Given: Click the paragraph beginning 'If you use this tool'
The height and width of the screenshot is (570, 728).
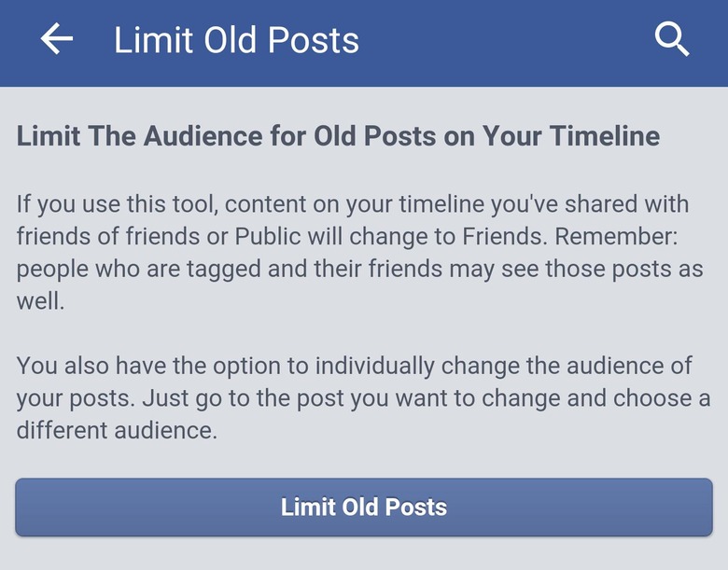Looking at the screenshot, I should [x=360, y=253].
